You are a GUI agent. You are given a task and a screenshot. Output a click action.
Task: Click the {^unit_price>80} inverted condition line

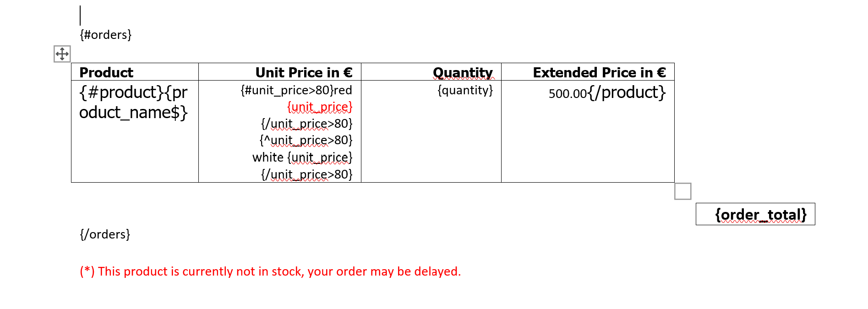(x=306, y=140)
